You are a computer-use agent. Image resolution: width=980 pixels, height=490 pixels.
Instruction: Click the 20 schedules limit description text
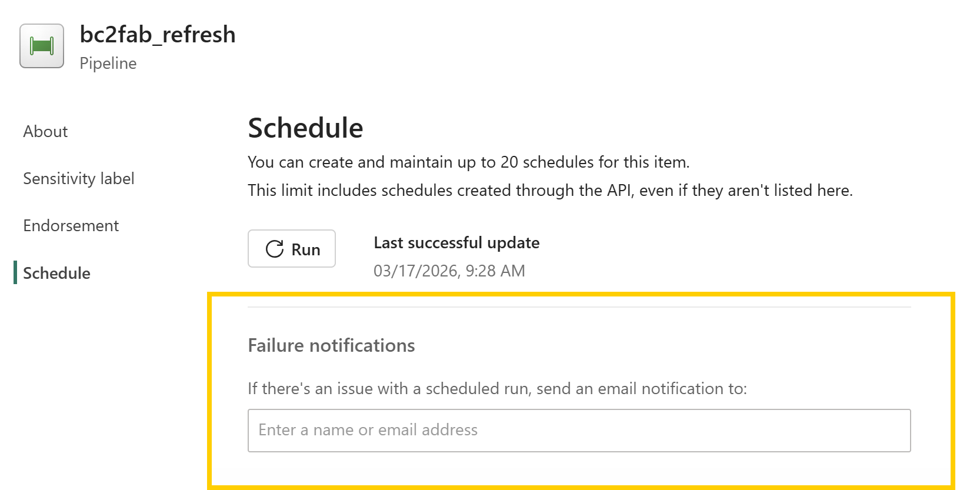tap(468, 162)
